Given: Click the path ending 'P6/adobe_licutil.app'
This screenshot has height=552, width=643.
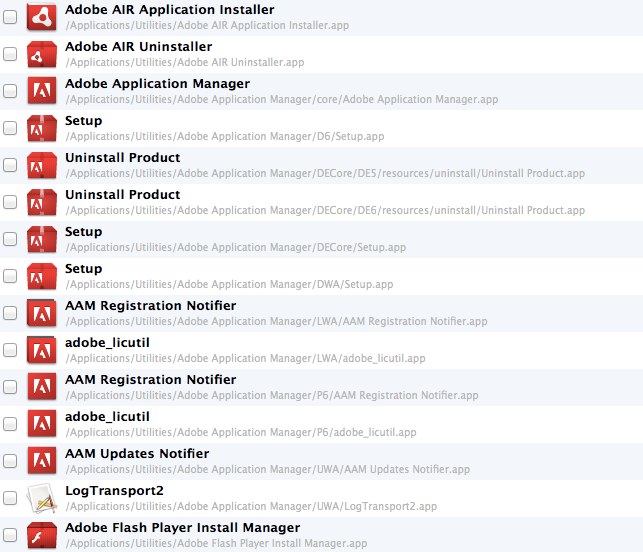Looking at the screenshot, I should [x=241, y=433].
